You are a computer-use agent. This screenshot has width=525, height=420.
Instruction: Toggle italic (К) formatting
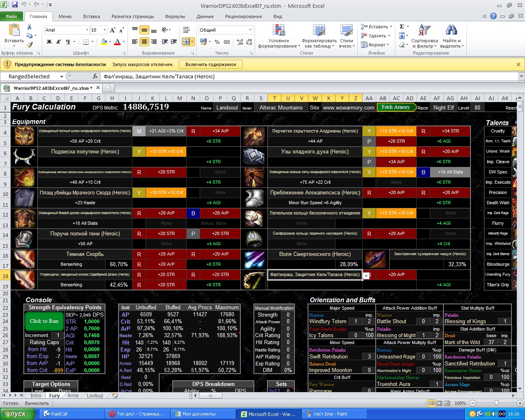tap(59, 42)
